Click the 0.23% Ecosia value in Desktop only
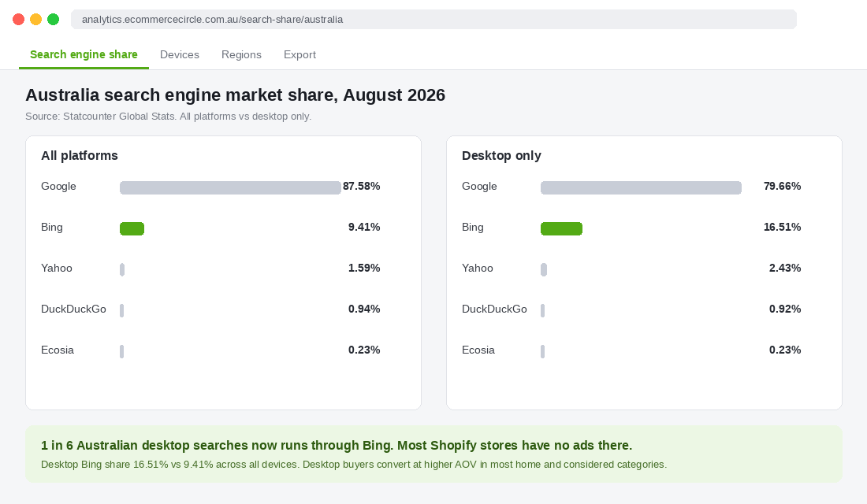The height and width of the screenshot is (504, 867). click(x=785, y=350)
